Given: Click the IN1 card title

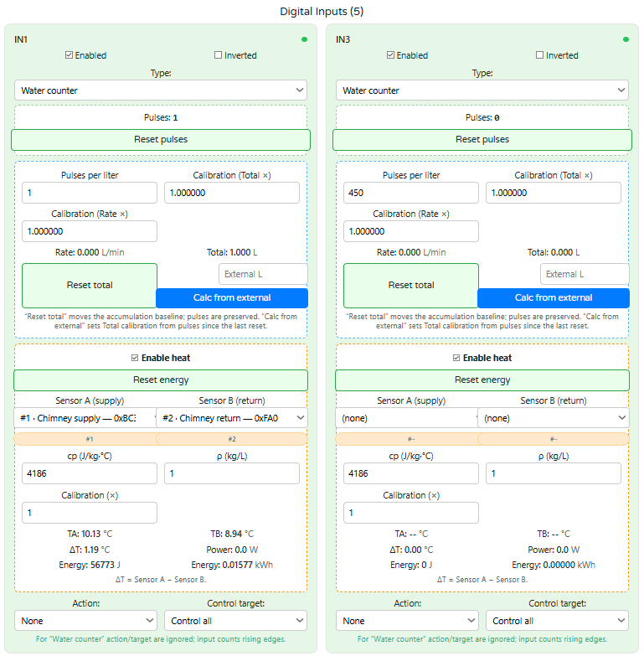Looking at the screenshot, I should (x=21, y=39).
